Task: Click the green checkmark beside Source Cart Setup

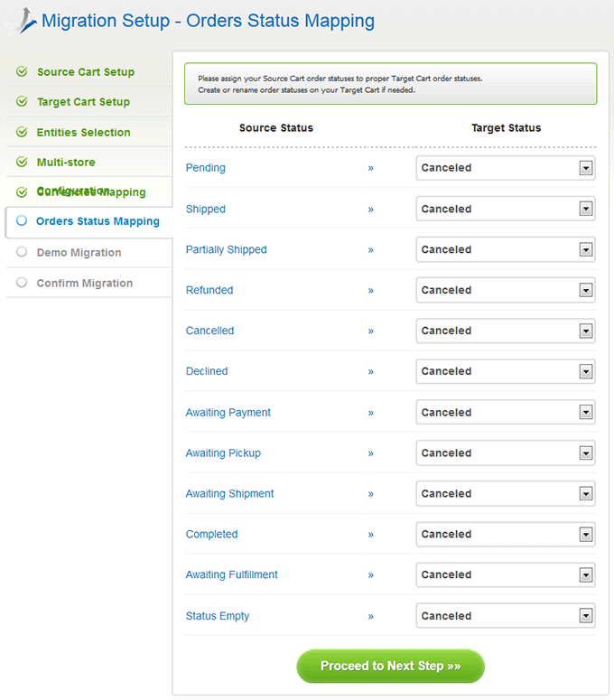Action: pyautogui.click(x=22, y=71)
